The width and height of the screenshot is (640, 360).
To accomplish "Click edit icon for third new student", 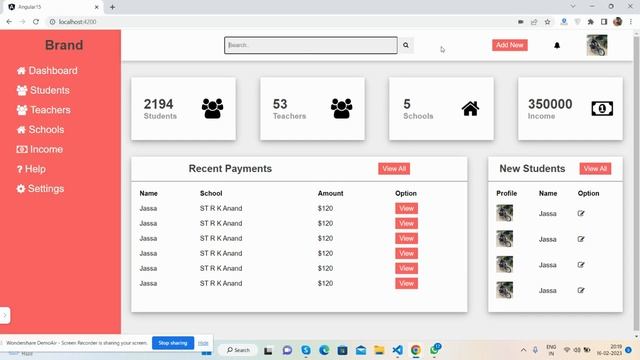I will tap(581, 265).
